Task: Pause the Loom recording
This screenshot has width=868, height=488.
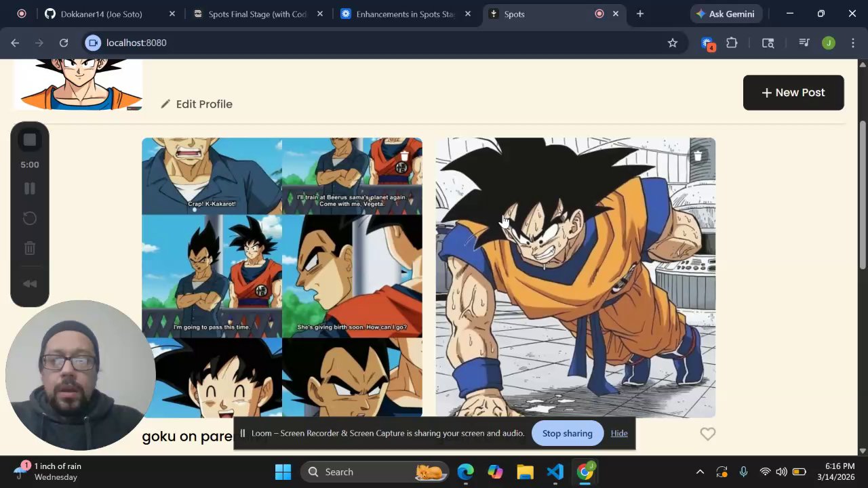Action: [30, 188]
